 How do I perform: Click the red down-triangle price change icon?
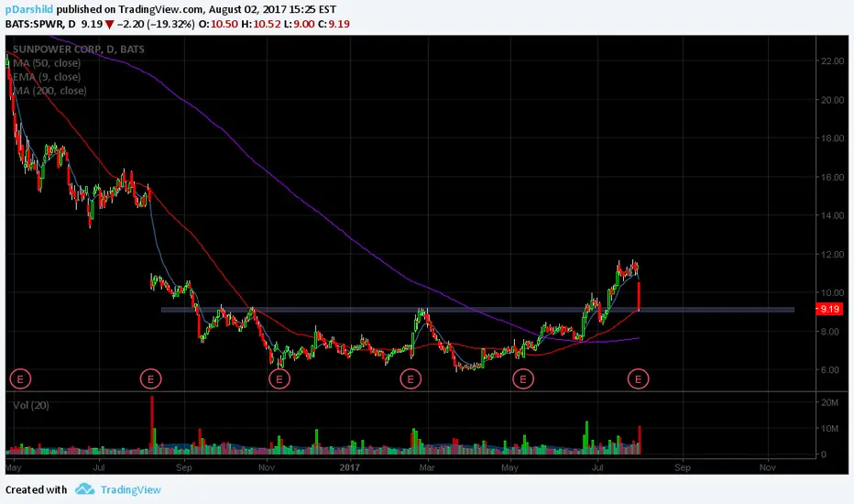(109, 25)
